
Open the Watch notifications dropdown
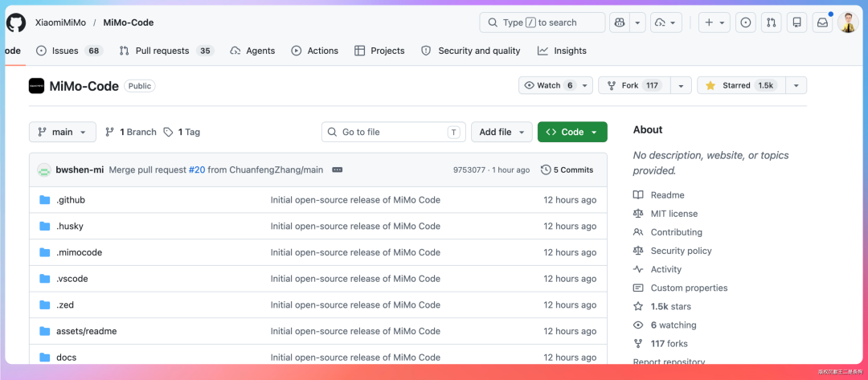coord(556,85)
